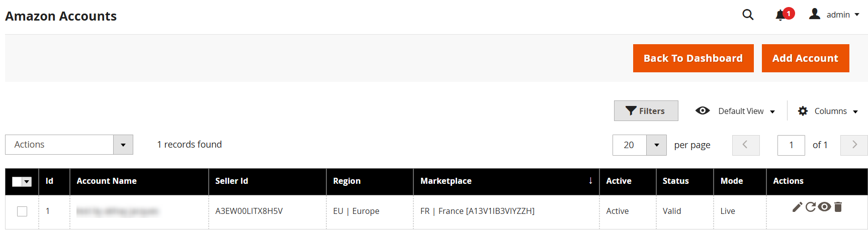Open the per page size dropdown arrow
This screenshot has width=868, height=233.
coord(656,145)
